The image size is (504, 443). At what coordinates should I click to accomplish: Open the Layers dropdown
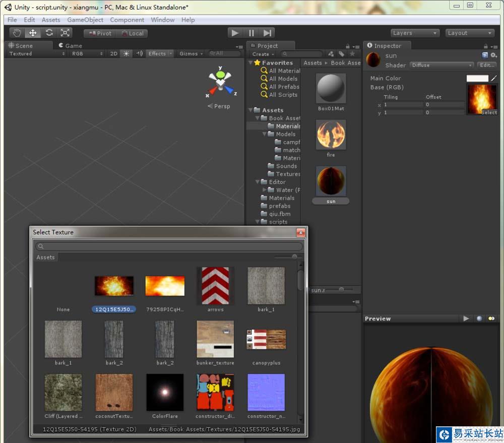pyautogui.click(x=415, y=33)
